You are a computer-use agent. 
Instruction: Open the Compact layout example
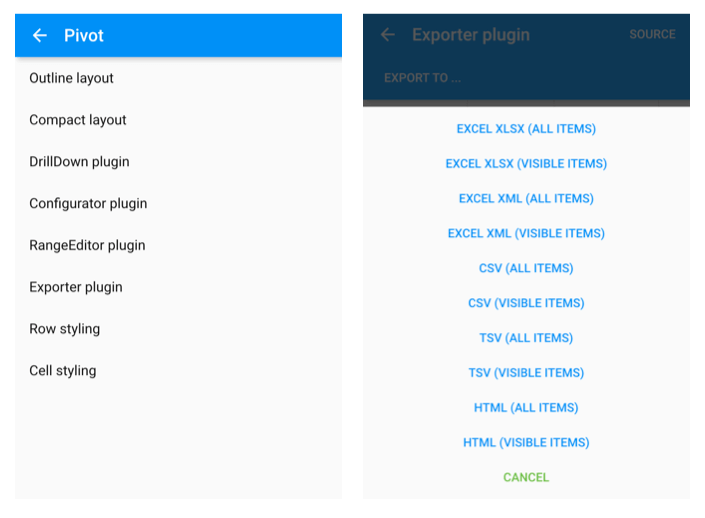click(x=178, y=120)
